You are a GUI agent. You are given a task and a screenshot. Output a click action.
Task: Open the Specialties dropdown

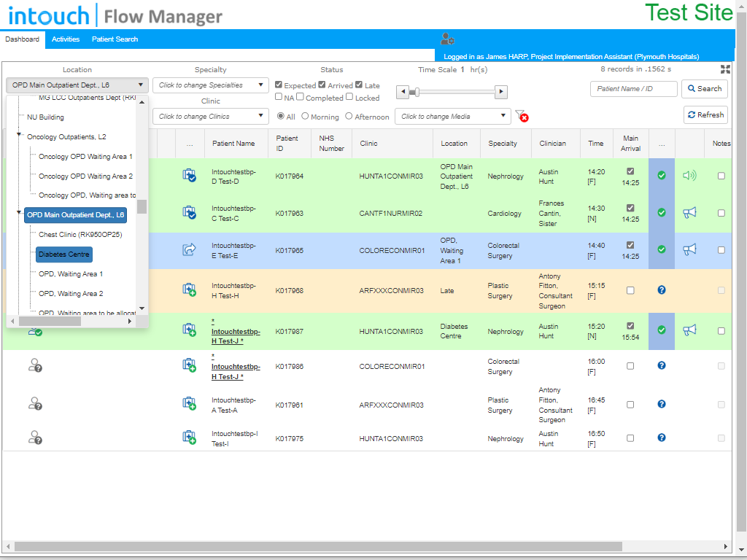click(x=211, y=85)
